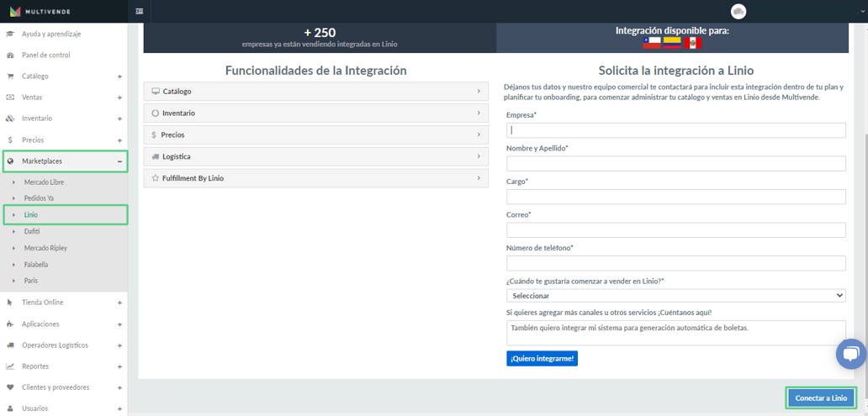Click the Usuarios person icon

(9, 408)
